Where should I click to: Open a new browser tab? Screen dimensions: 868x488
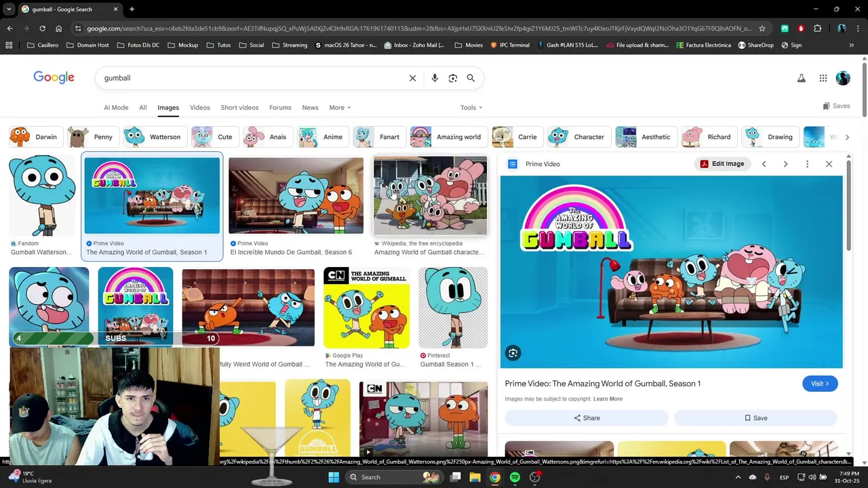[x=132, y=9]
